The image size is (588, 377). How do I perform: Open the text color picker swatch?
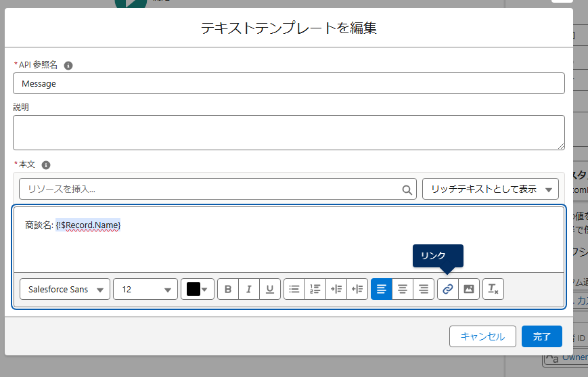coord(198,289)
